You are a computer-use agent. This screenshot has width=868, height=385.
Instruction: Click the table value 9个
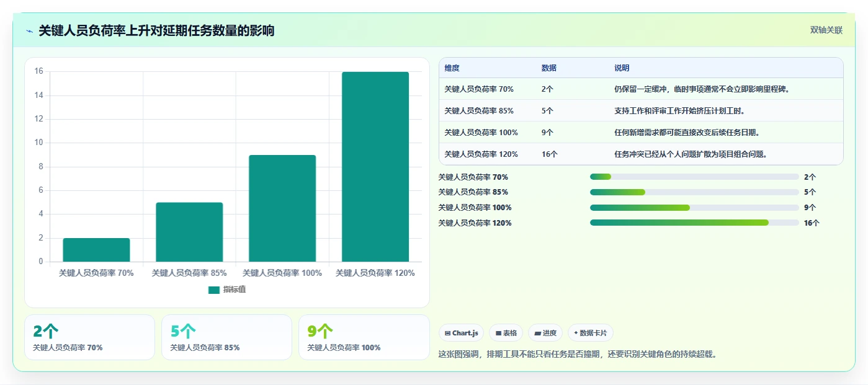point(547,133)
